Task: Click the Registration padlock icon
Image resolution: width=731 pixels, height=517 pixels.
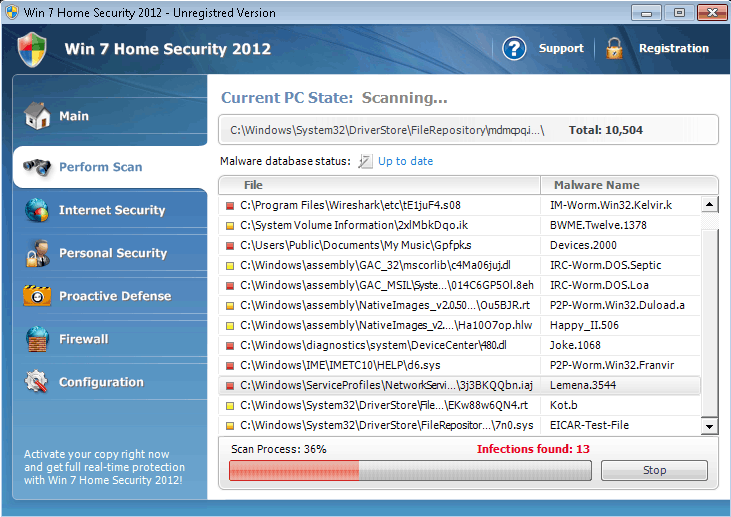Action: coord(614,48)
